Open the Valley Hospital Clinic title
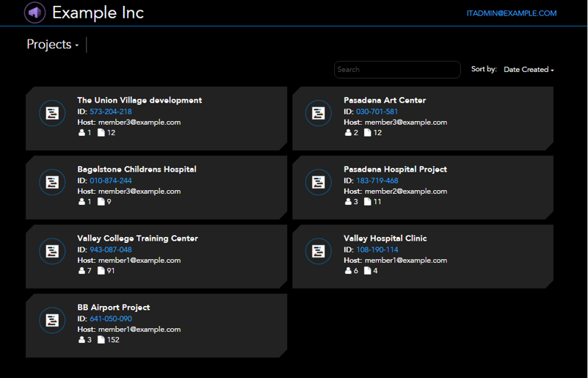This screenshot has width=588, height=378. [x=385, y=239]
